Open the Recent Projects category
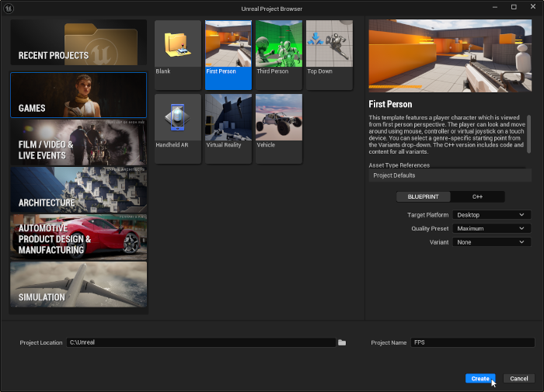The height and width of the screenshot is (392, 544). pyautogui.click(x=78, y=43)
